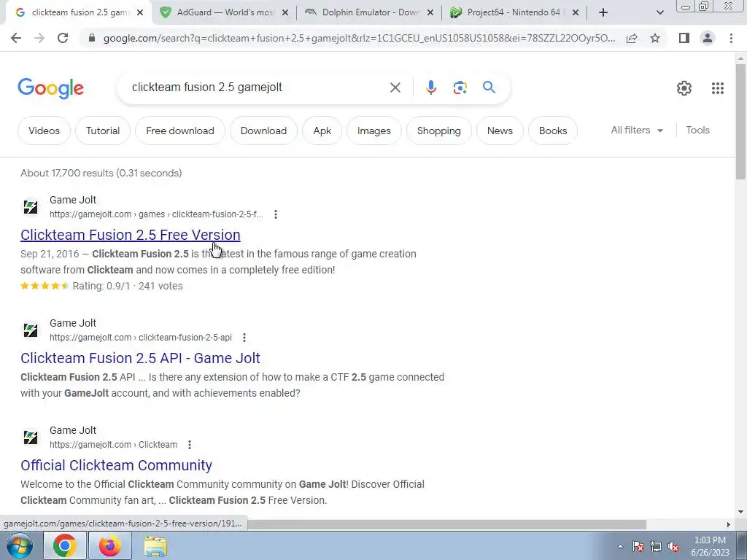Viewport: 747px width, 560px height.
Task: Expand the tab search dropdown
Action: [659, 13]
